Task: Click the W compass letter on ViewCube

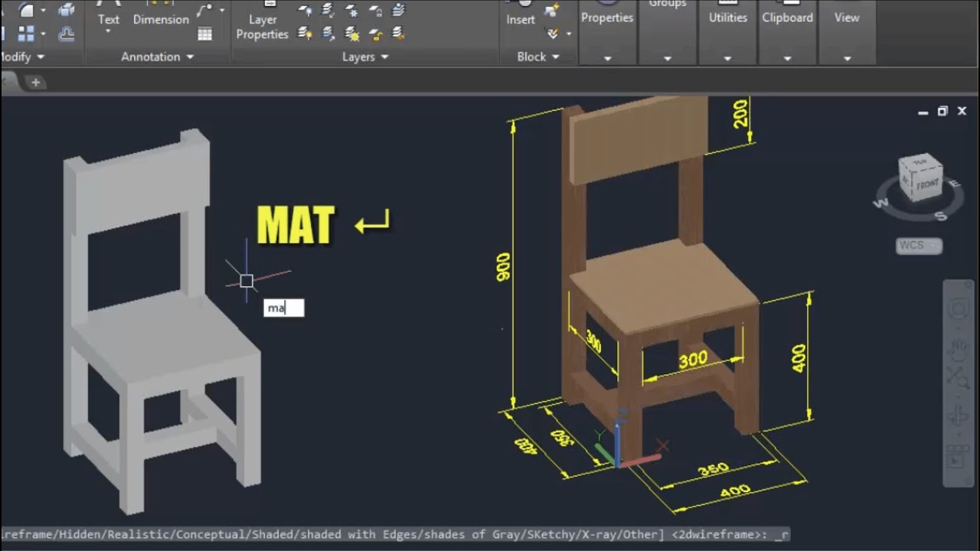Action: [881, 204]
